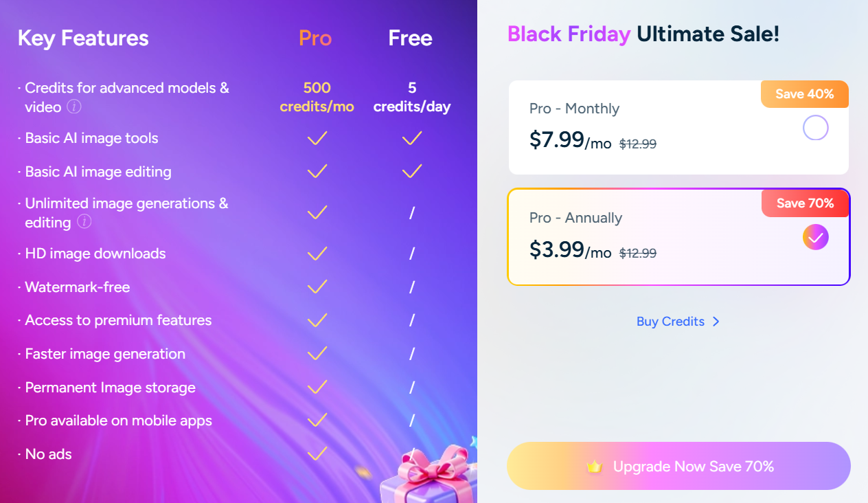This screenshot has width=868, height=503.
Task: Click the Save 40% badge
Action: coord(804,94)
